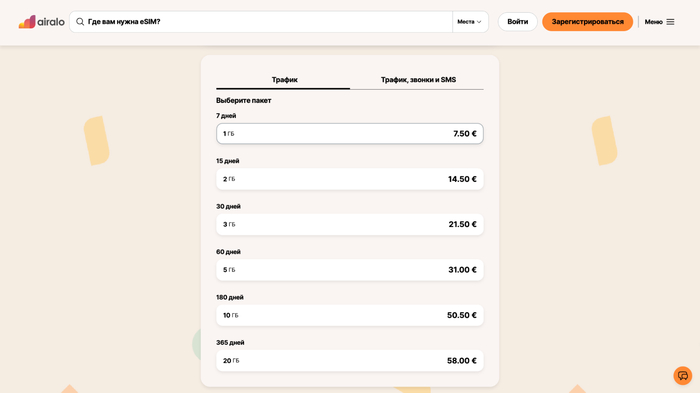Select the 20 ГБ 58.00 € package
Image resolution: width=700 pixels, height=393 pixels.
tap(350, 360)
